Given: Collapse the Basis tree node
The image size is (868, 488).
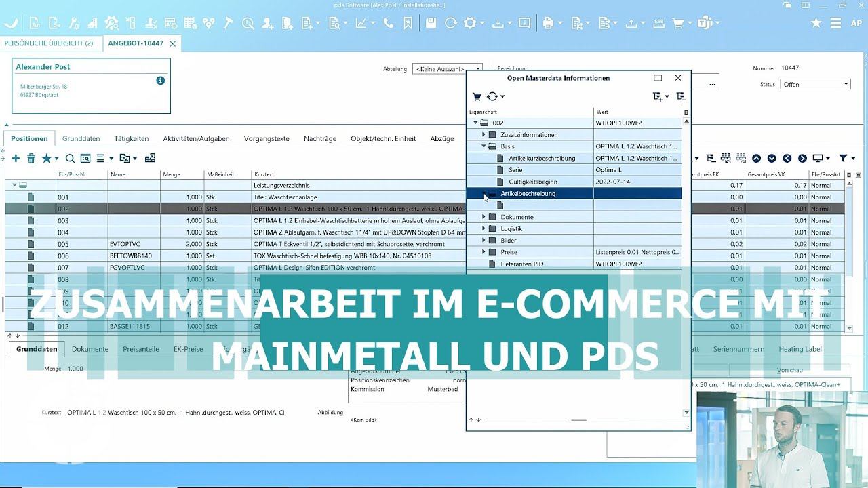Looking at the screenshot, I should tap(484, 146).
